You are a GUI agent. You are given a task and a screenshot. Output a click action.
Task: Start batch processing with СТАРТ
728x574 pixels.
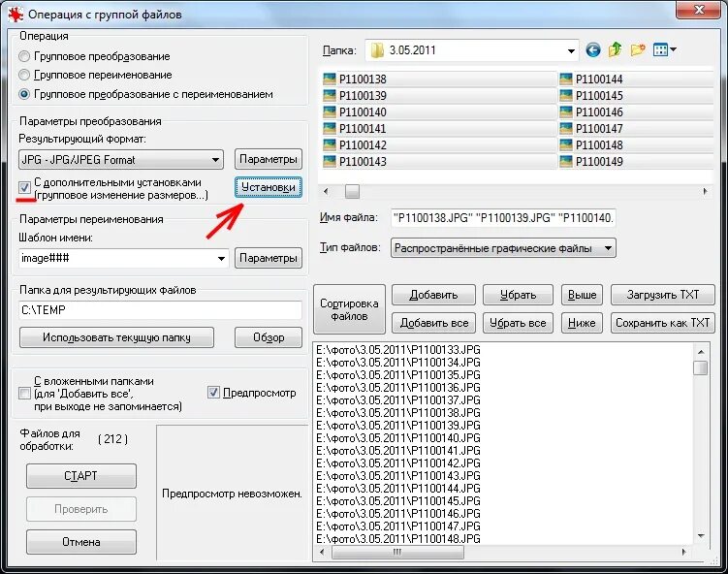coord(81,476)
